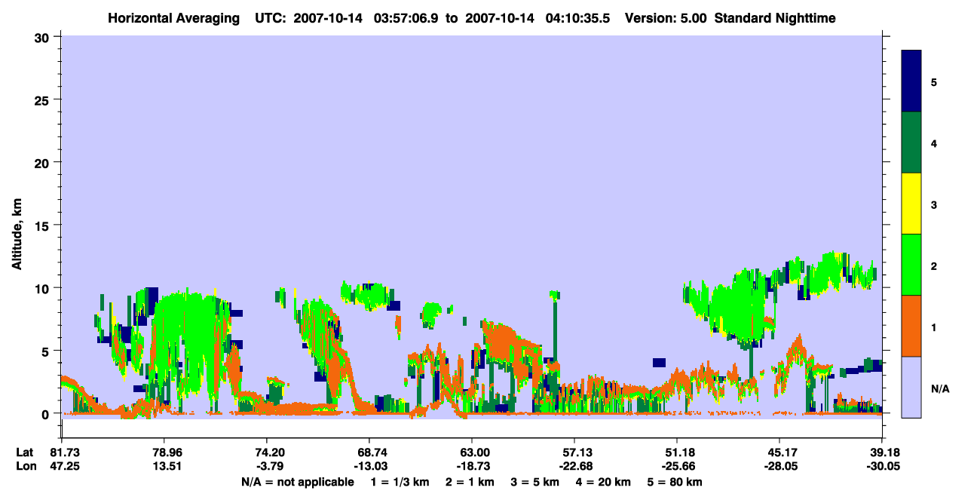Click the y-axis tick label 25
This screenshot has height=503, width=980.
pyautogui.click(x=44, y=100)
